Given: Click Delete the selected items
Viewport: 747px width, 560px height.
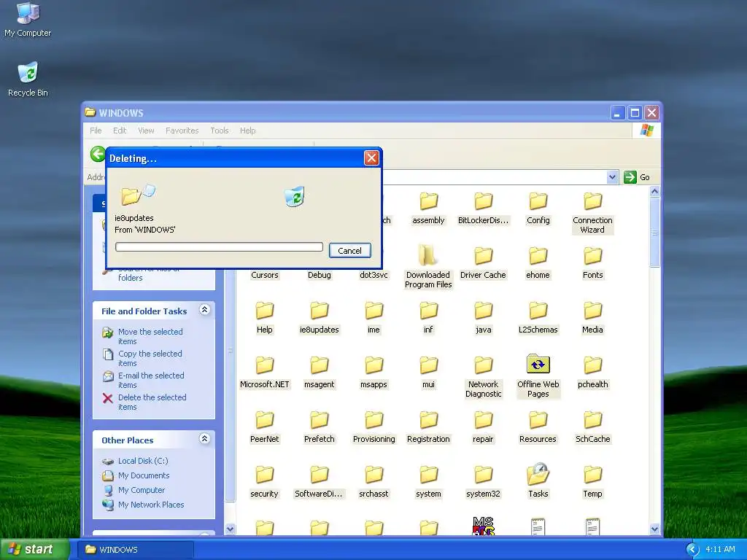Looking at the screenshot, I should coord(152,402).
